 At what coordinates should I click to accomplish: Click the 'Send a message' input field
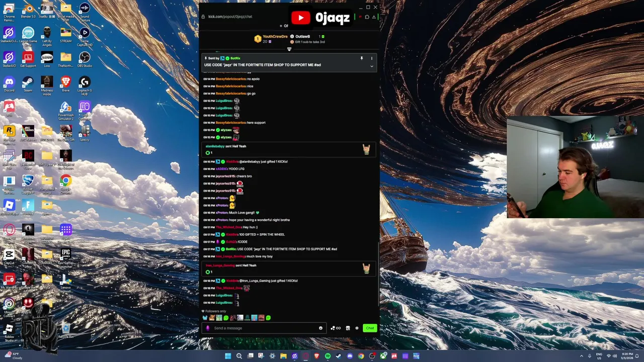coord(264,328)
